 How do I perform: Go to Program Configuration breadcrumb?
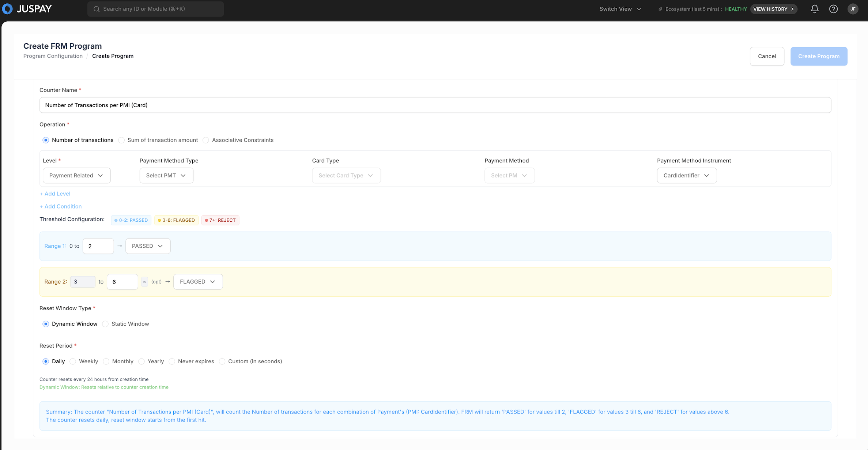[53, 56]
